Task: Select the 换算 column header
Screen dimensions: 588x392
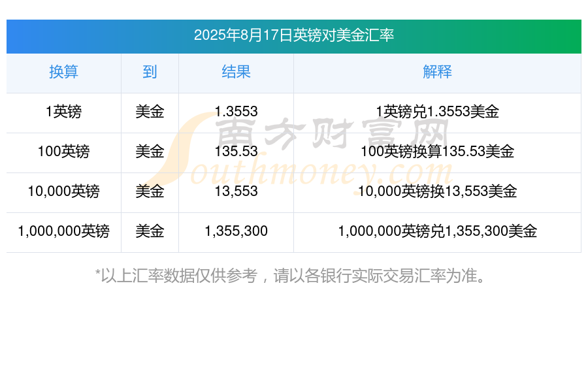Action: (64, 72)
